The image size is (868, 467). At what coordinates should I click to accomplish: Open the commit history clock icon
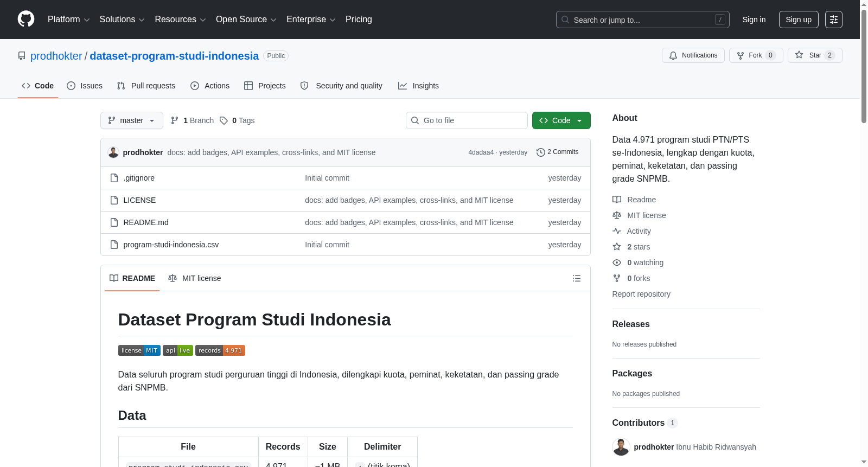540,152
